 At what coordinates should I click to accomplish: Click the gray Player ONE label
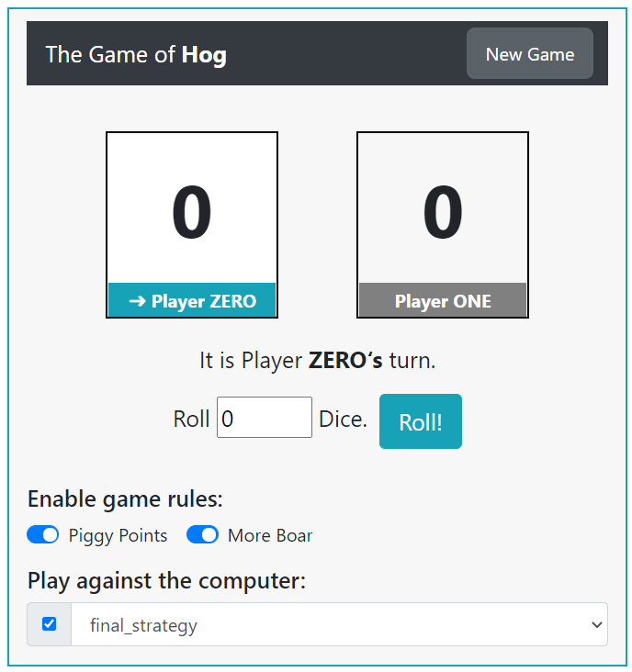click(x=443, y=301)
